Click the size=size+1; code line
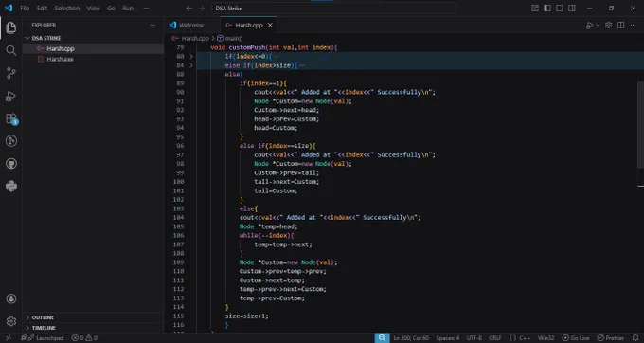The image size is (644, 343). 246,316
